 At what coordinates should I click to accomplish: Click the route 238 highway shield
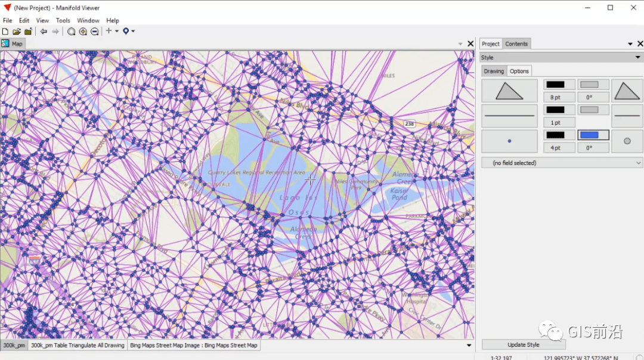(x=409, y=123)
